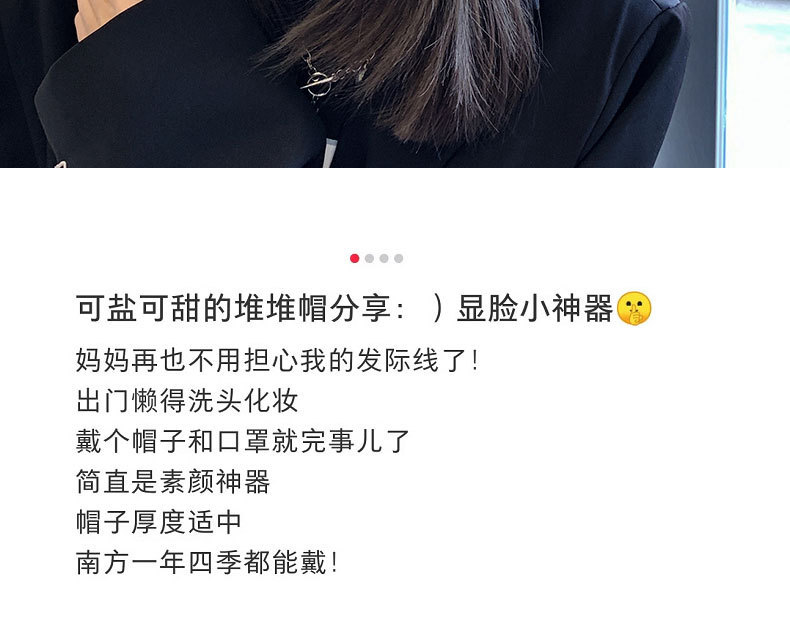
Task: Switch to the fourth carousel dot
Action: pos(399,259)
